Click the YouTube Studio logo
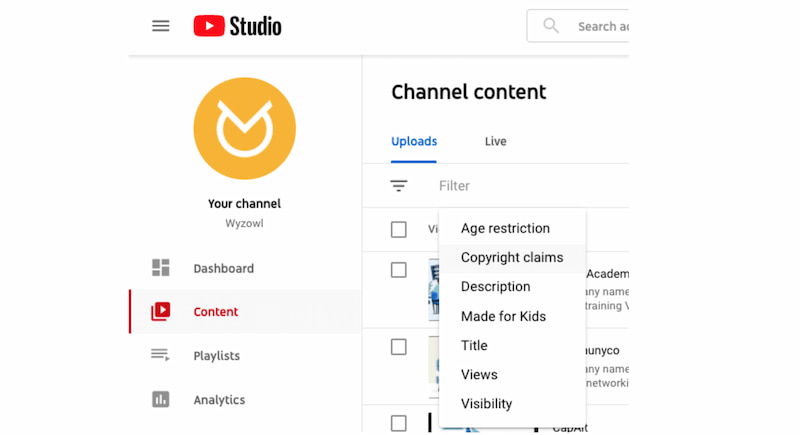The width and height of the screenshot is (800, 435). 237,26
